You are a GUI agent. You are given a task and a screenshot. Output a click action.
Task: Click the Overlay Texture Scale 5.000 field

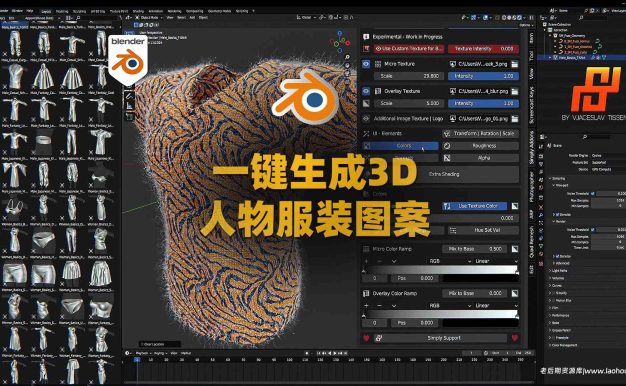coord(409,103)
